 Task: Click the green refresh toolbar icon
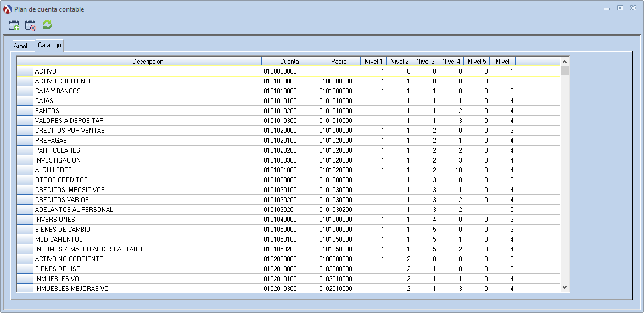tap(47, 25)
